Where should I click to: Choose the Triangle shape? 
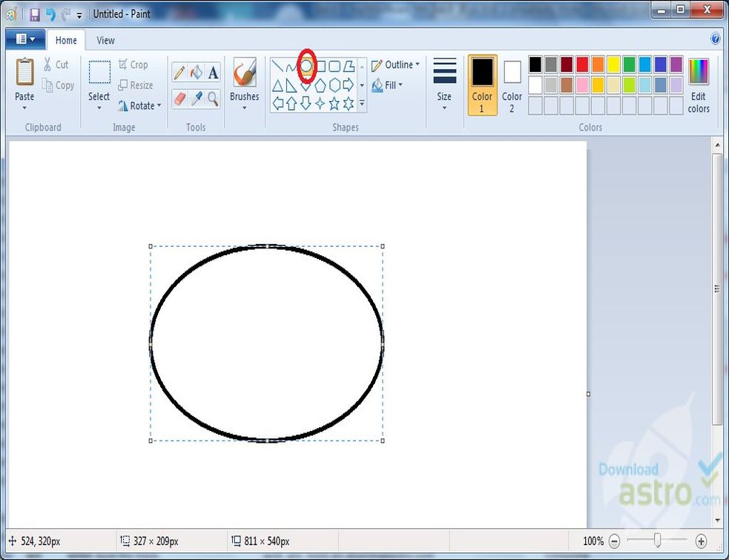click(277, 85)
